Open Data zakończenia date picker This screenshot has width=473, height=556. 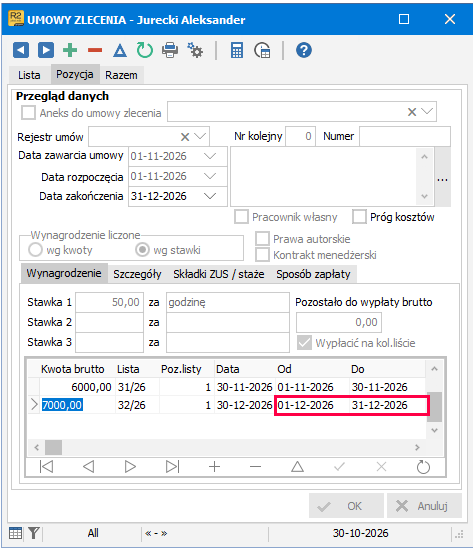pyautogui.click(x=210, y=196)
